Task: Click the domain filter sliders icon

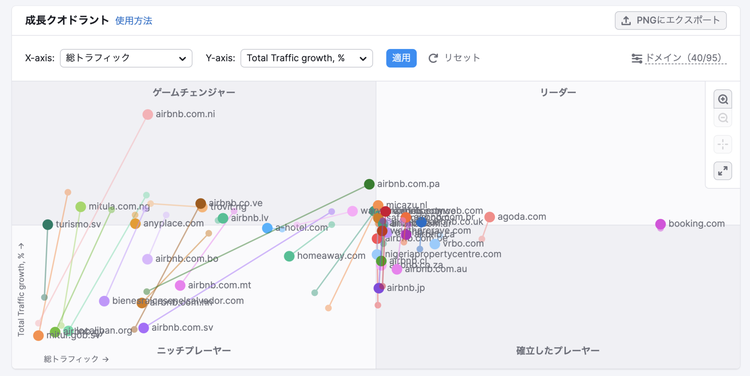Action: 637,58
